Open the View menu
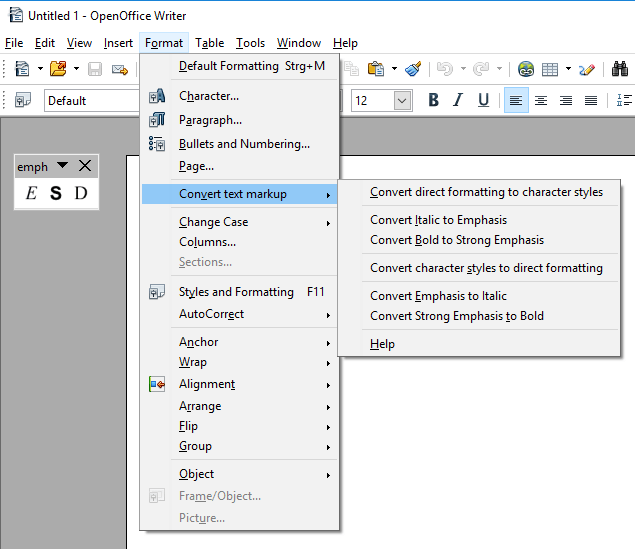 [79, 43]
